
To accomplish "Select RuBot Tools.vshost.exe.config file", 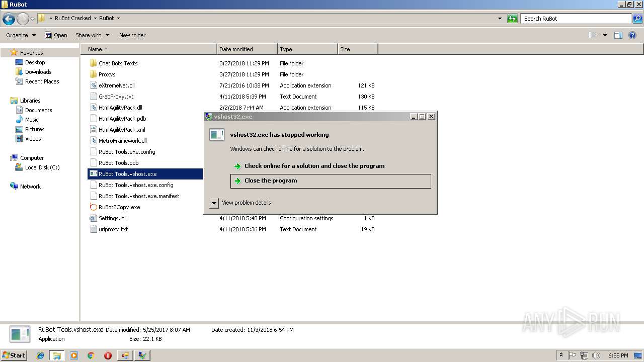I will click(x=136, y=185).
